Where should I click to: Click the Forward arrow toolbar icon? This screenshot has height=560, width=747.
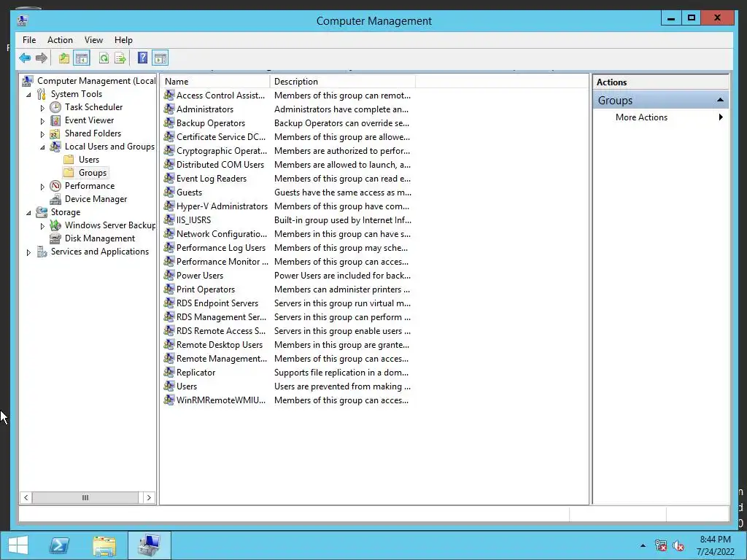42,58
